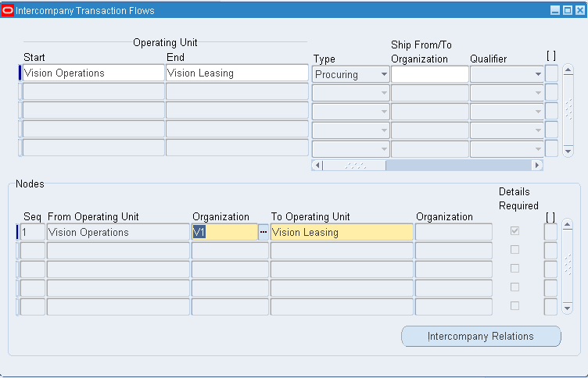Click the horizontal scrollbar thumb
The width and height of the screenshot is (588, 378).
tap(354, 166)
